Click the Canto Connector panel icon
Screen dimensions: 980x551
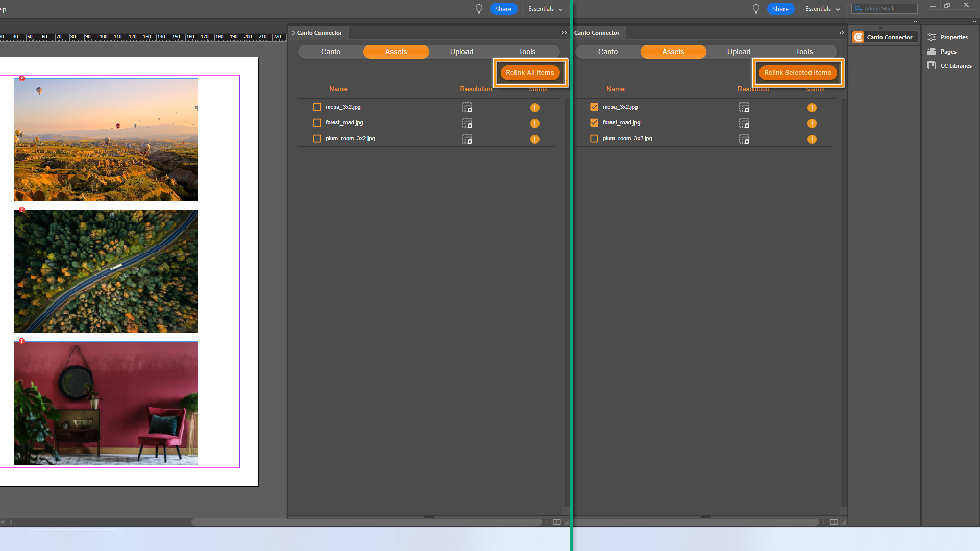point(859,37)
